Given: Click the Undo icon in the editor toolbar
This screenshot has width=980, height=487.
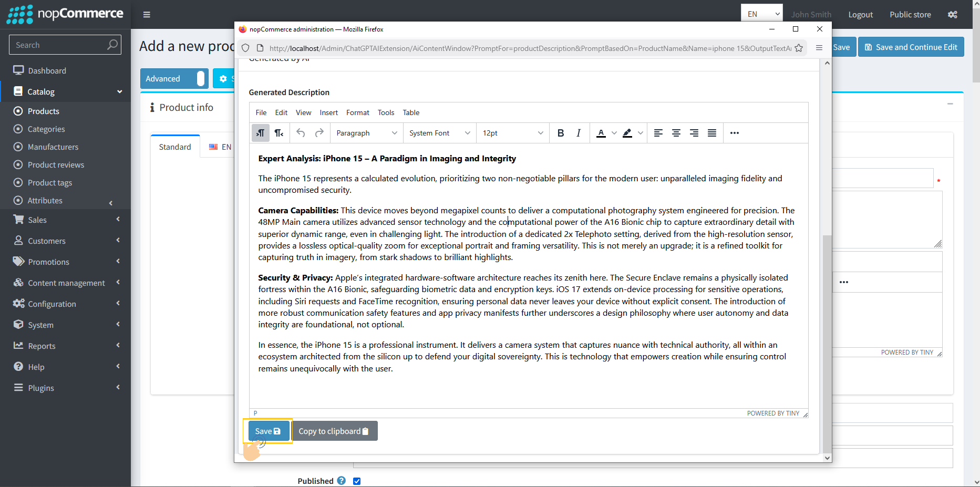Looking at the screenshot, I should tap(301, 133).
